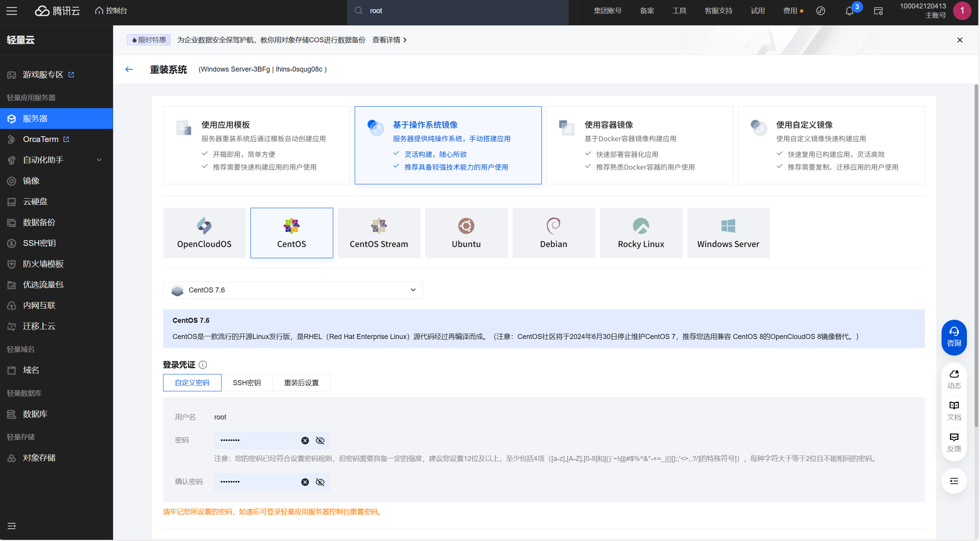This screenshot has height=541, width=980.
Task: Toggle password visibility in 密码 field
Action: [320, 441]
